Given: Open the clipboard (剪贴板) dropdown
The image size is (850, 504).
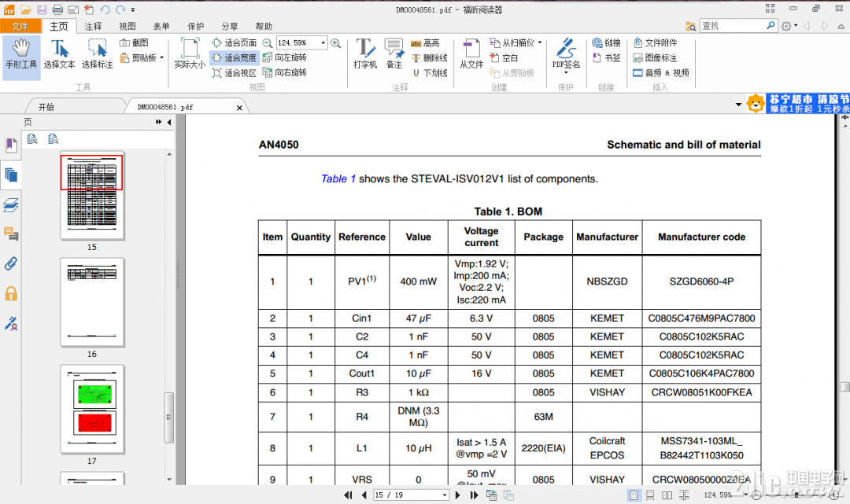Looking at the screenshot, I should click(161, 57).
